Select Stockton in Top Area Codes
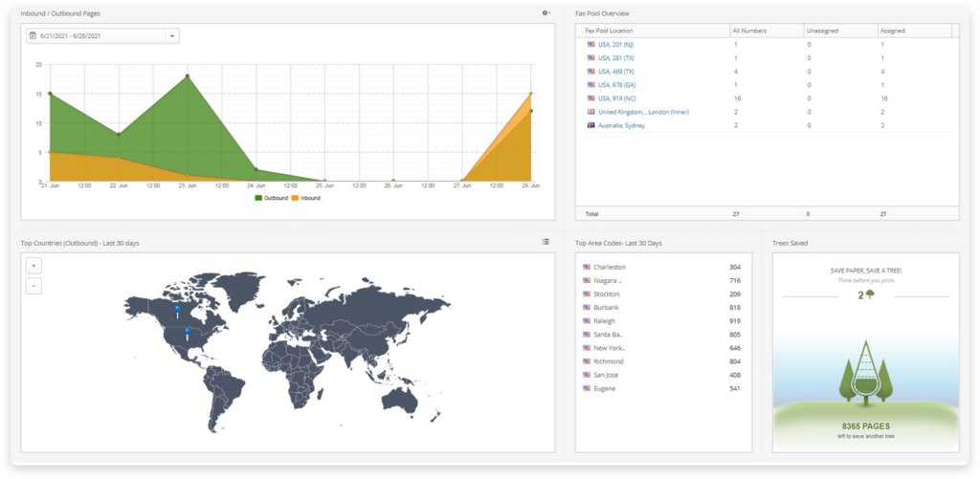The height and width of the screenshot is (479, 980). click(x=606, y=294)
